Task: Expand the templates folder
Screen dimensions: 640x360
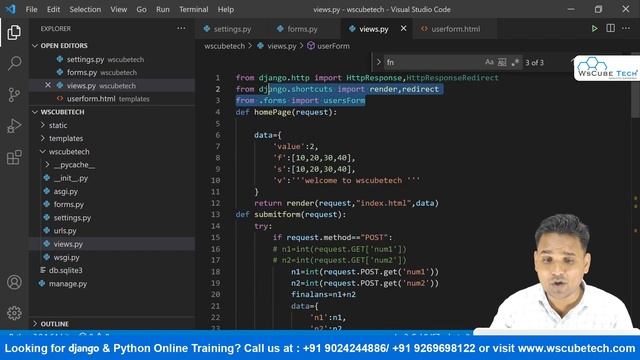Action: pos(65,138)
